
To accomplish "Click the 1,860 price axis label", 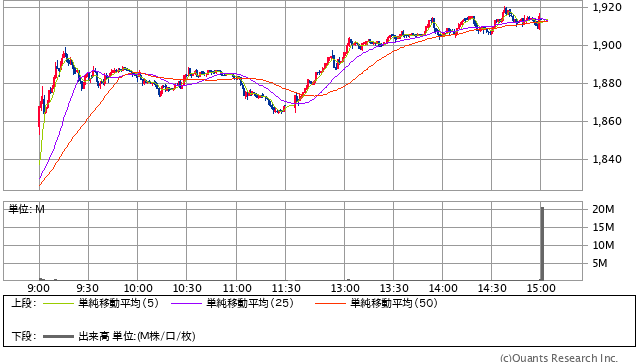I will [607, 121].
